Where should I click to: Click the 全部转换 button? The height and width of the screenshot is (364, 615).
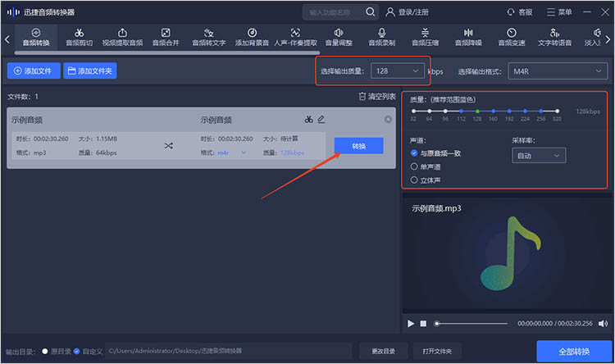[574, 351]
